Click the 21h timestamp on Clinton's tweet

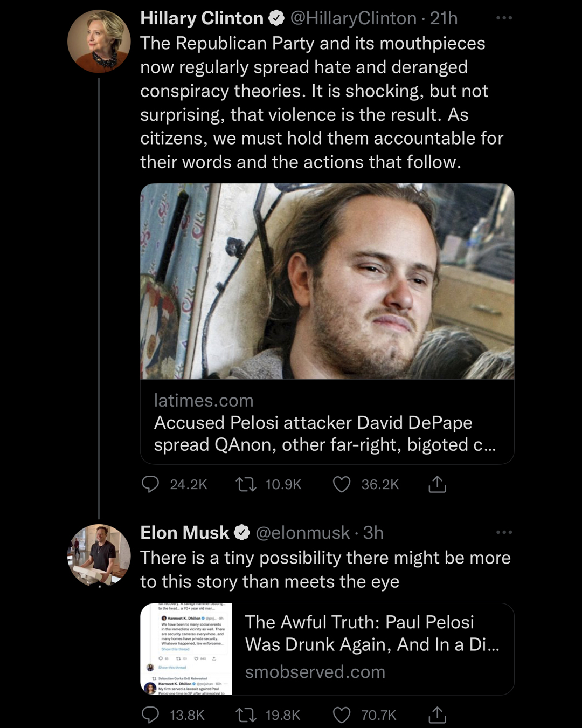point(444,18)
